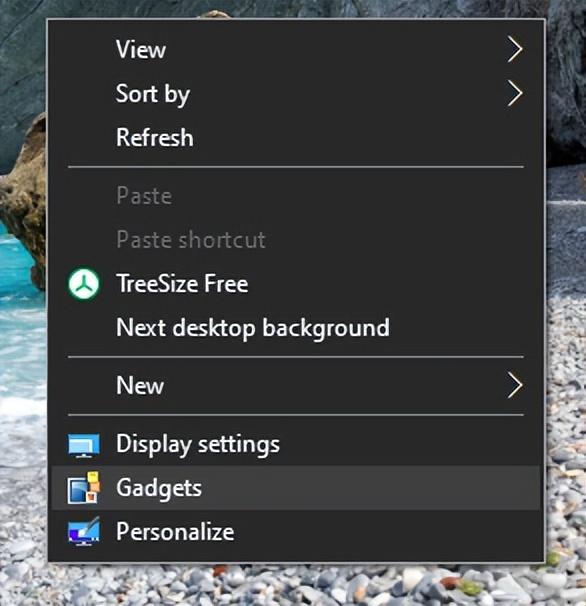Image resolution: width=586 pixels, height=606 pixels.
Task: Switch to Next desktop background
Action: [x=296, y=328]
